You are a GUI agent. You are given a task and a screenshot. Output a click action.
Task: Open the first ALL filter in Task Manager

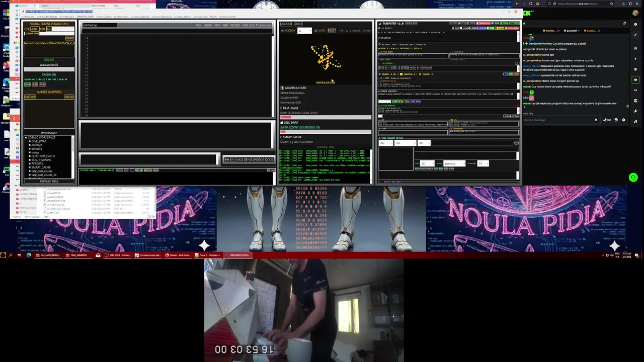pyautogui.click(x=386, y=143)
